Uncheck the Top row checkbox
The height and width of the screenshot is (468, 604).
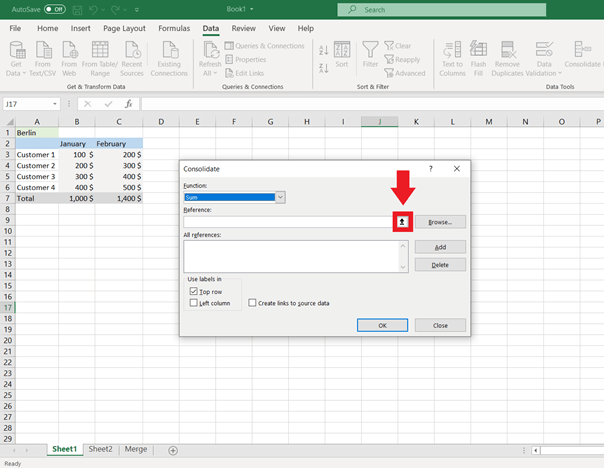194,291
